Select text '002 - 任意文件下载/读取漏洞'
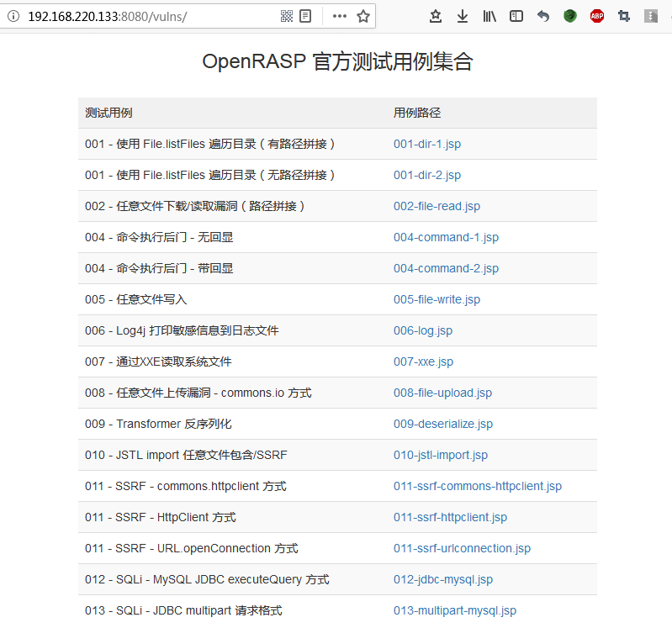The image size is (672, 628). pyautogui.click(x=161, y=206)
